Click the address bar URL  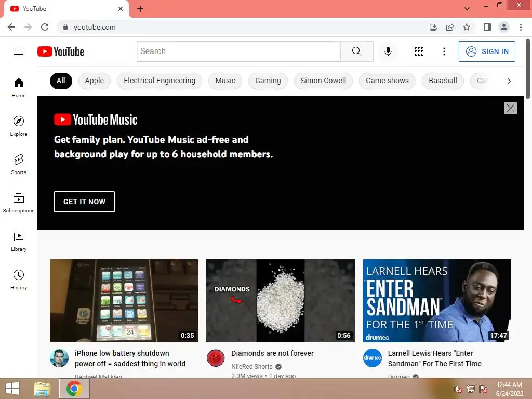click(95, 27)
